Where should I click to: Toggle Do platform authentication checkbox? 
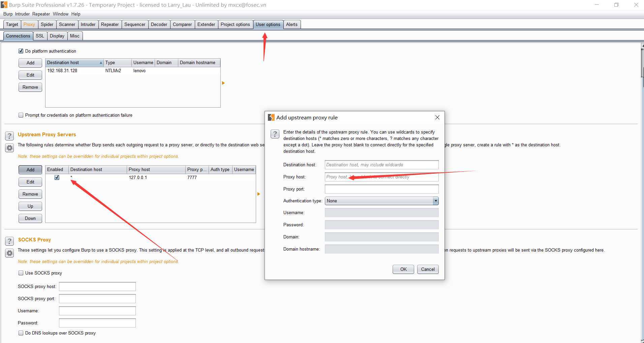(x=21, y=51)
